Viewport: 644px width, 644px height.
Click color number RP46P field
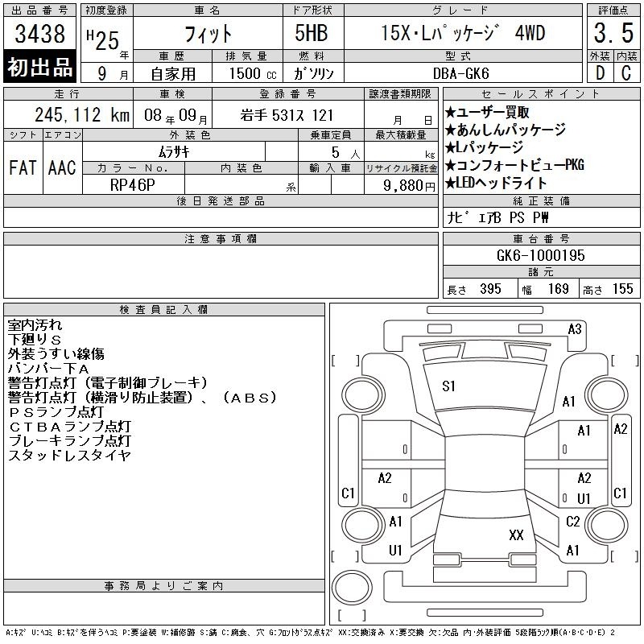(x=133, y=185)
